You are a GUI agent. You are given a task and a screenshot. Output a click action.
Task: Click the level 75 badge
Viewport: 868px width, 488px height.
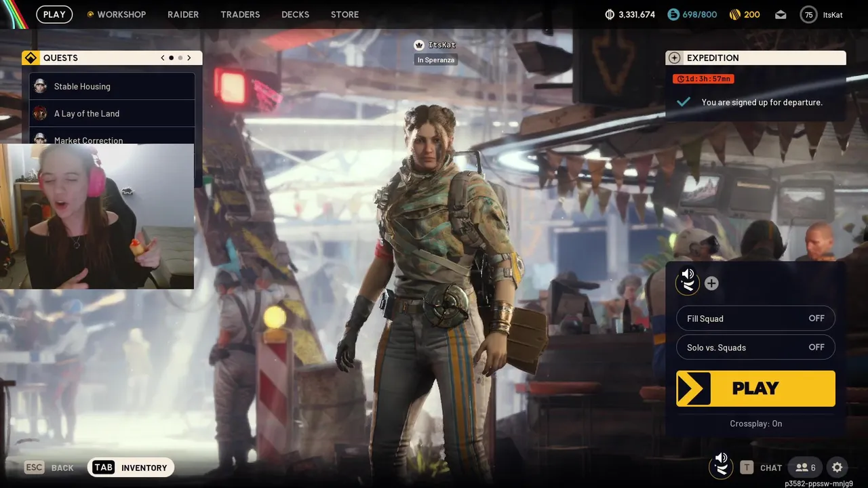tap(808, 14)
